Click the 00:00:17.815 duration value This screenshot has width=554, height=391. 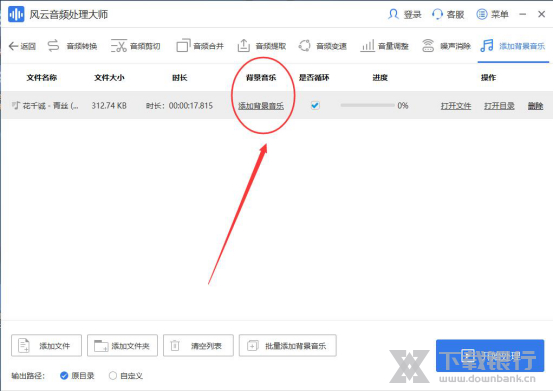tap(191, 106)
